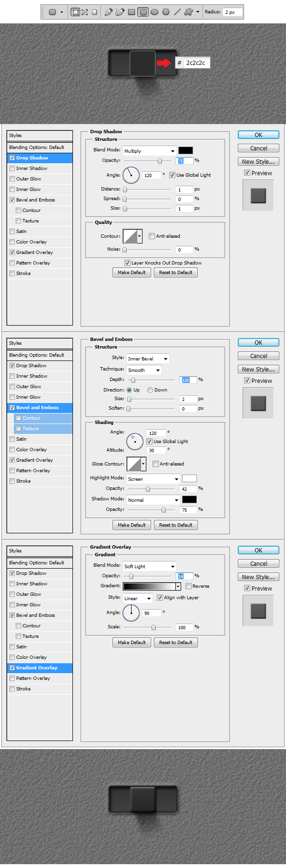Image resolution: width=286 pixels, height=868 pixels.
Task: Click the Shadow Mode black color swatch
Action: [x=189, y=499]
